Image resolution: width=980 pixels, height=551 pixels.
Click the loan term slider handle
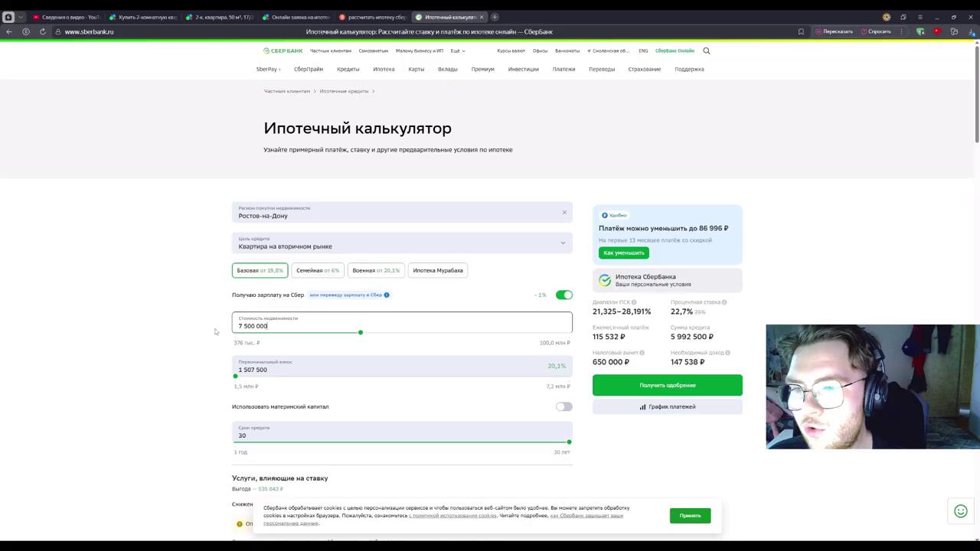(x=569, y=442)
